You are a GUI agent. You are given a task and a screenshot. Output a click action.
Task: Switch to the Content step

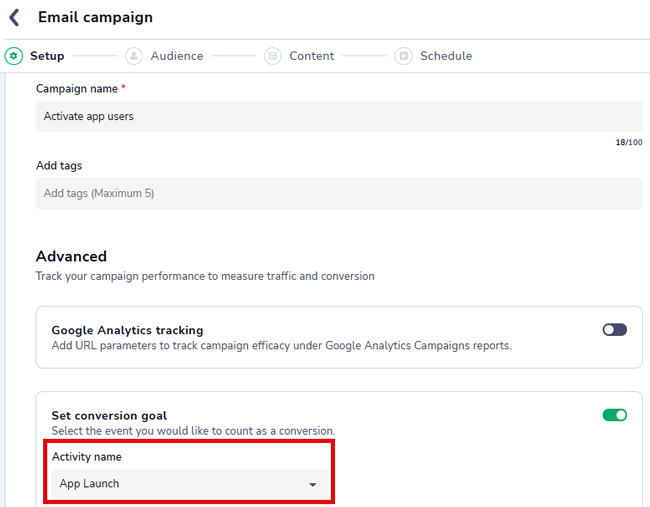click(311, 56)
